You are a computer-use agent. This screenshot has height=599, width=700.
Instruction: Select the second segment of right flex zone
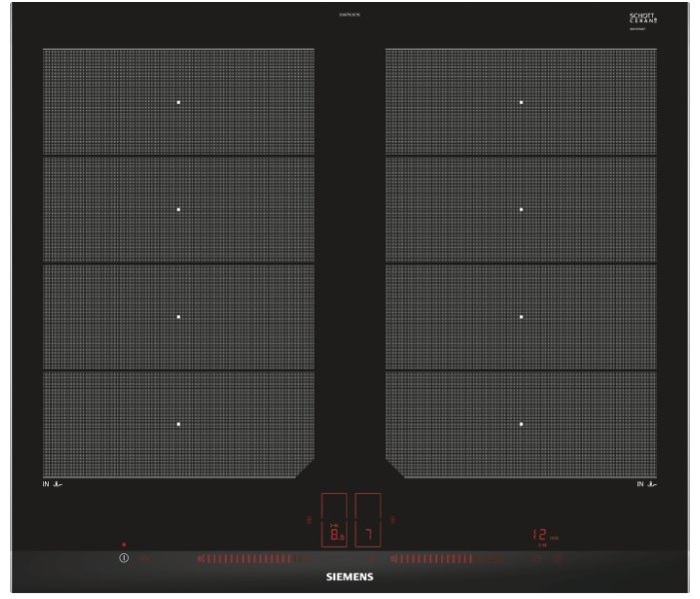click(x=521, y=210)
